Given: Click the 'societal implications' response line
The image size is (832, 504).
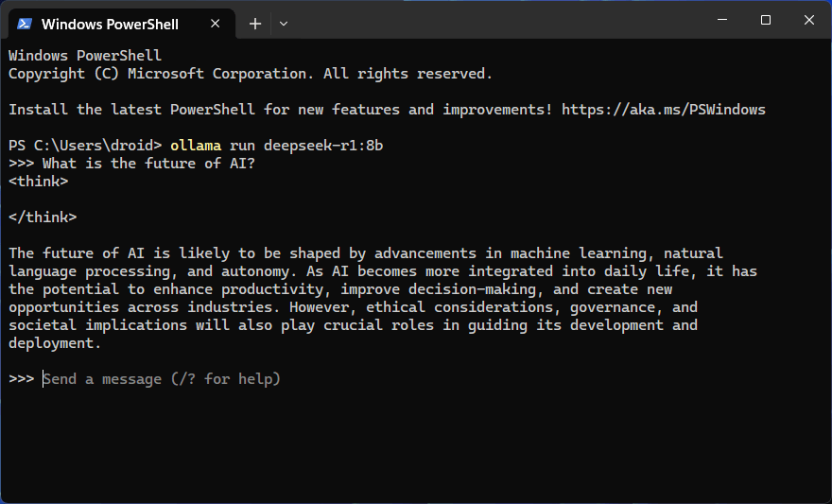Looking at the screenshot, I should coord(353,325).
